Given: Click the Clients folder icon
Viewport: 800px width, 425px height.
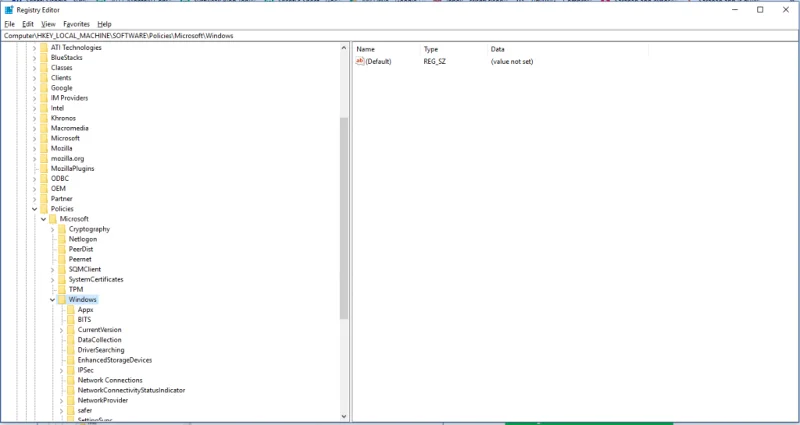Looking at the screenshot, I should 44,78.
